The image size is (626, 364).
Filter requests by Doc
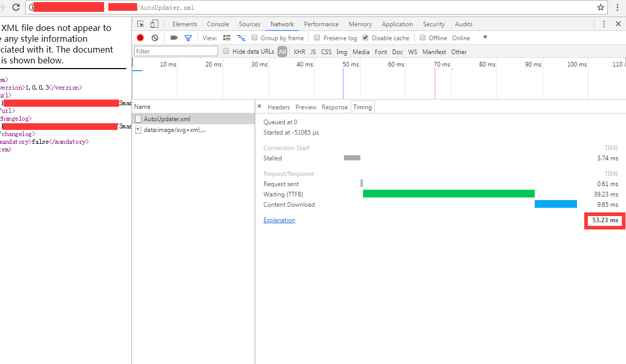tap(398, 52)
